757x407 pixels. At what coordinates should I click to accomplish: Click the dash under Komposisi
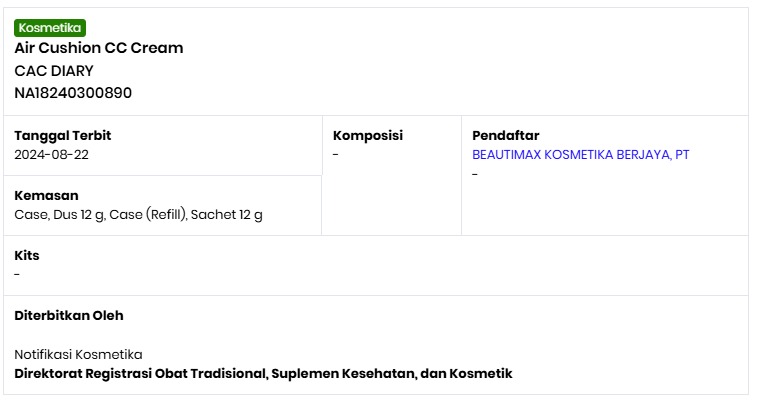[x=336, y=155]
